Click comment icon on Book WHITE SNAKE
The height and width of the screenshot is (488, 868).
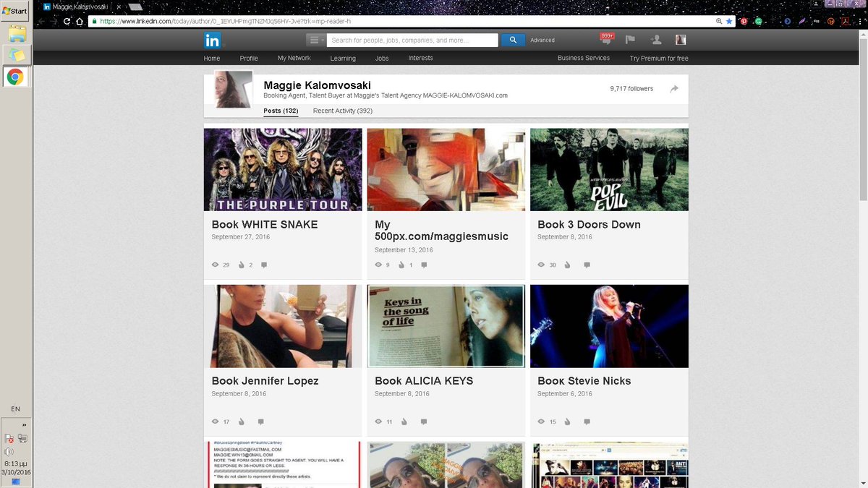263,265
